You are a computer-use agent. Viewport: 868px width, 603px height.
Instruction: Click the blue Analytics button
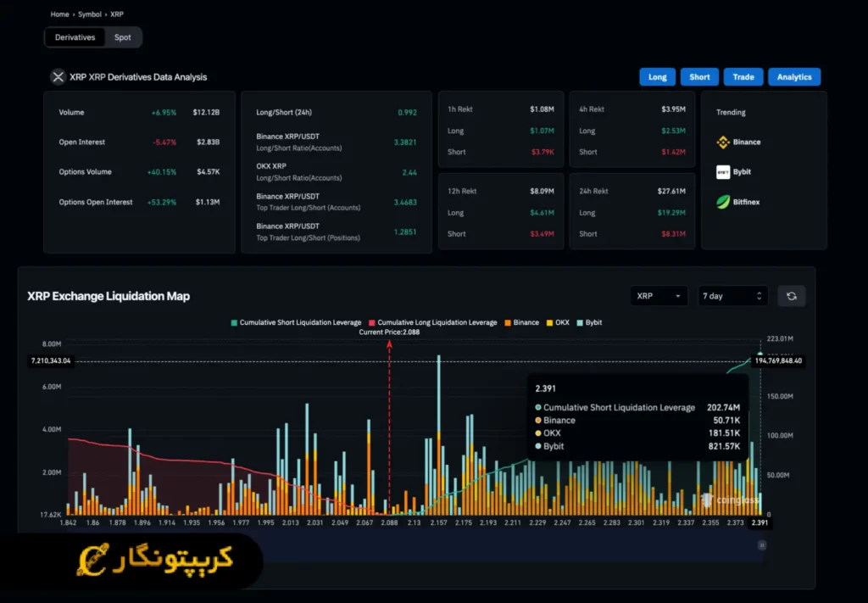coord(794,77)
